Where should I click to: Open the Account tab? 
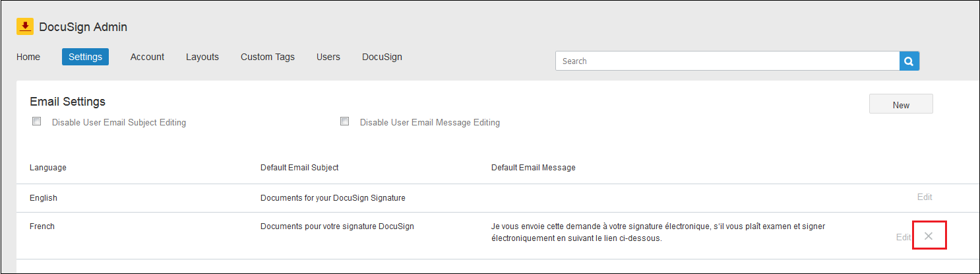[x=147, y=57]
